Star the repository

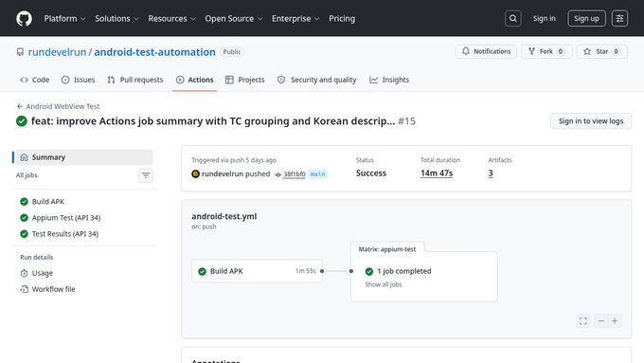click(602, 51)
